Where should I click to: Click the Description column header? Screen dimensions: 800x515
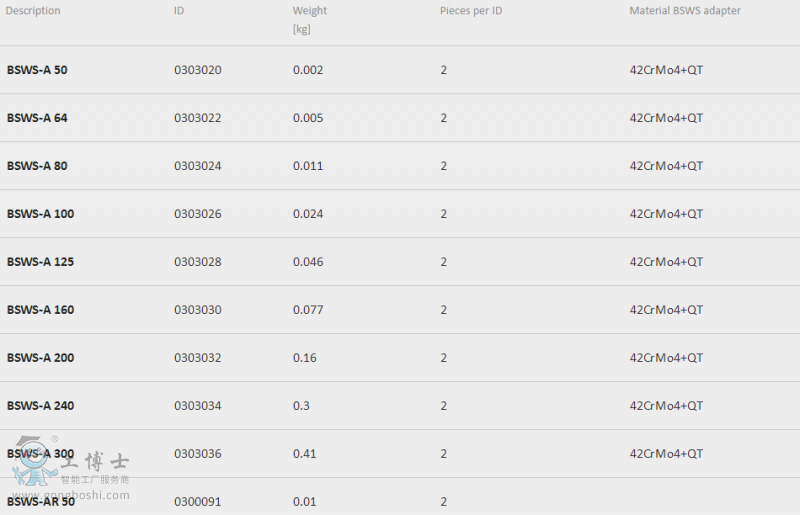click(x=33, y=11)
